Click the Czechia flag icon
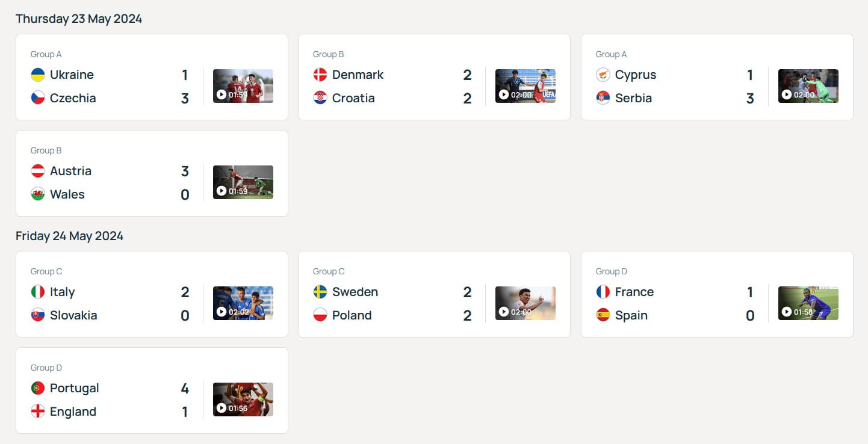 tap(37, 98)
